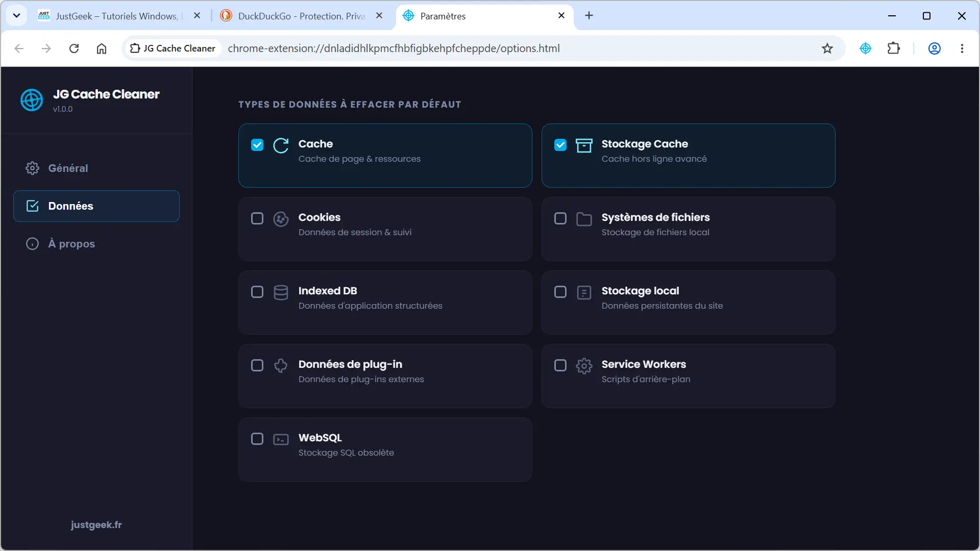Go to the browser home page
Screen dimensions: 980x551
click(x=102, y=48)
